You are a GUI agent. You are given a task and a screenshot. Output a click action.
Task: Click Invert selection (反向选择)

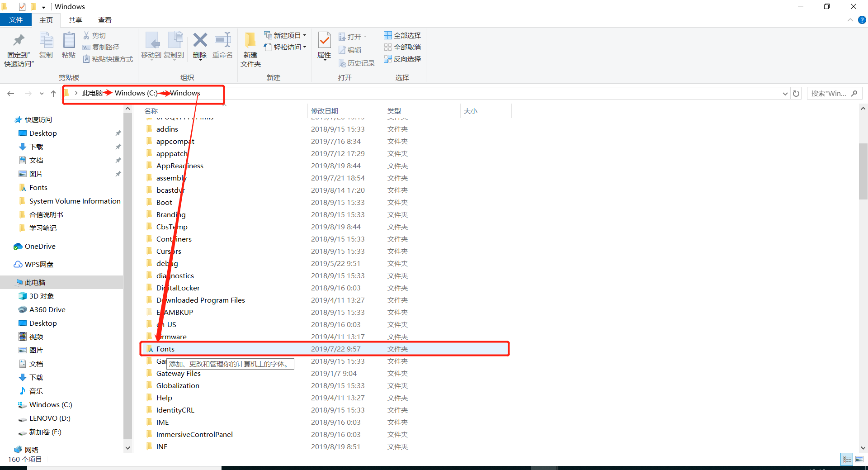click(x=402, y=59)
